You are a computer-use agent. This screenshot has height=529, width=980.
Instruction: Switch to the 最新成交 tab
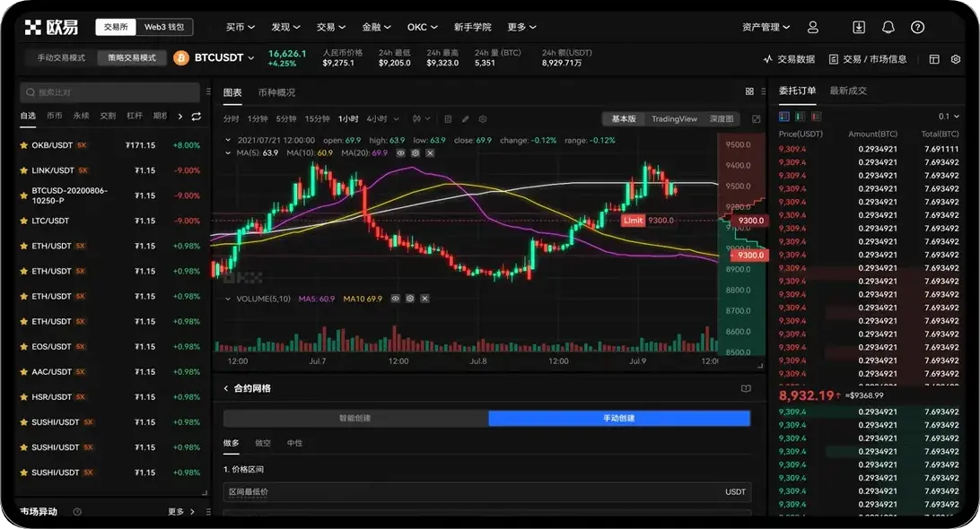click(x=848, y=91)
